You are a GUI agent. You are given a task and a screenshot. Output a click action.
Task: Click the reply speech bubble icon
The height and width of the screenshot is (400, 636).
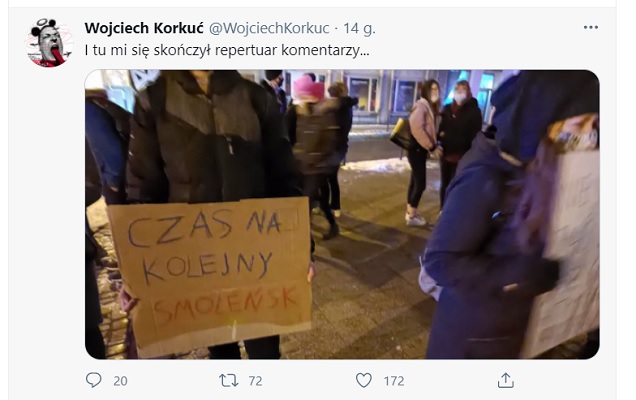click(94, 380)
